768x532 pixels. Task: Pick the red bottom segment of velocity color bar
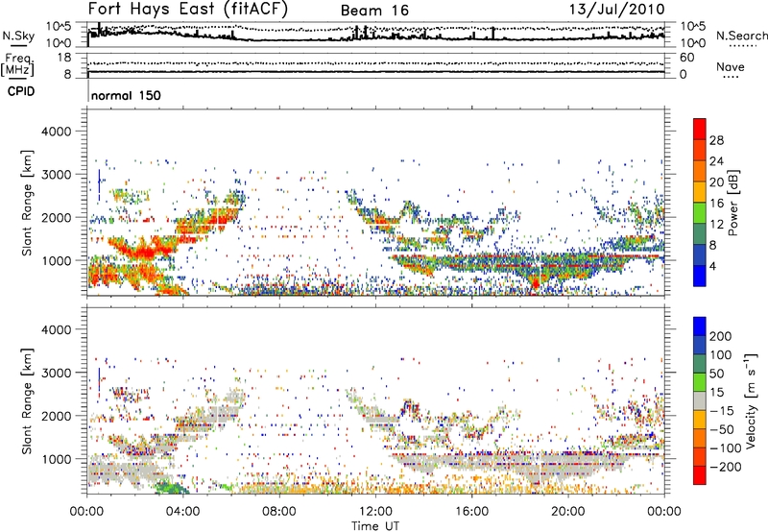700,475
